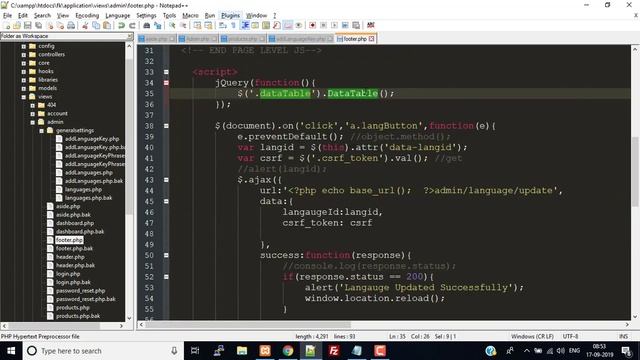
Task: Collapse the code fold at line 33
Action: pos(166,72)
